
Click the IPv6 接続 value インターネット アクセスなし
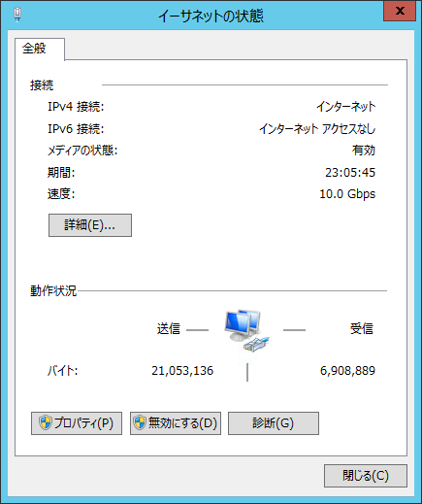click(x=317, y=129)
